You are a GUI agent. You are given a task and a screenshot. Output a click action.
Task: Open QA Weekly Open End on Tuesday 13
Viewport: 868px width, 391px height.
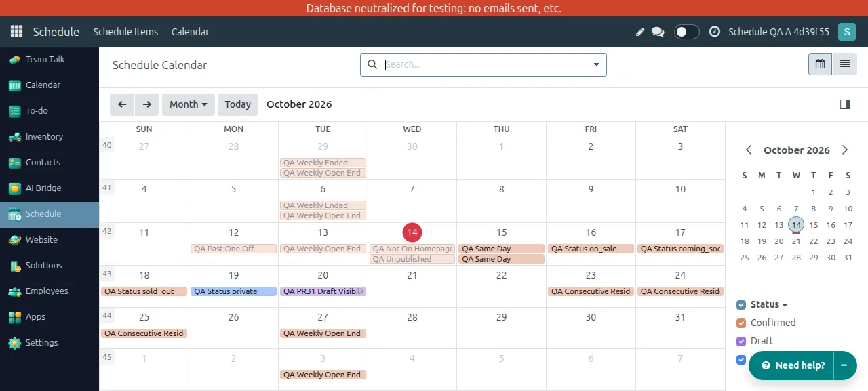pyautogui.click(x=323, y=249)
